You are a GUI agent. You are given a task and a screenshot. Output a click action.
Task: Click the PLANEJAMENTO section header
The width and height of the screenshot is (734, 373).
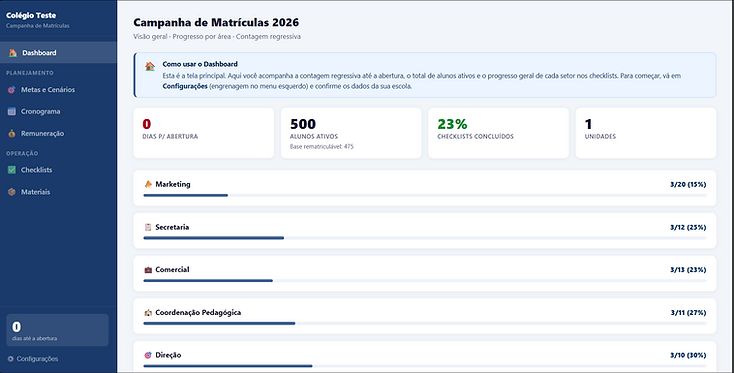click(29, 73)
